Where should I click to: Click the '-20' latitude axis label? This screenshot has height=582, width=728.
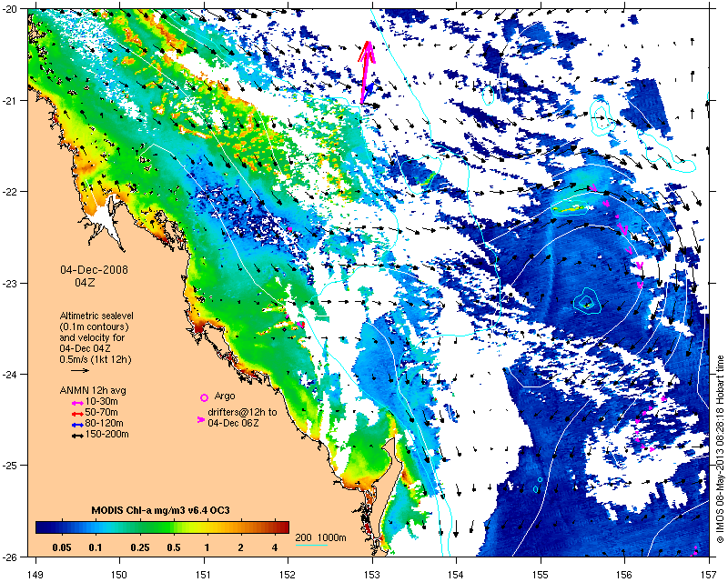click(x=10, y=9)
